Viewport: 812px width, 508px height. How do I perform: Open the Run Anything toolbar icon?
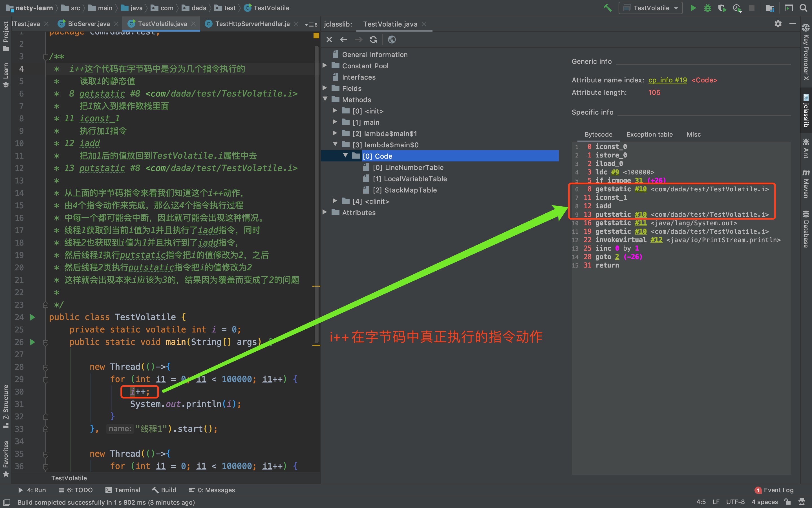789,8
